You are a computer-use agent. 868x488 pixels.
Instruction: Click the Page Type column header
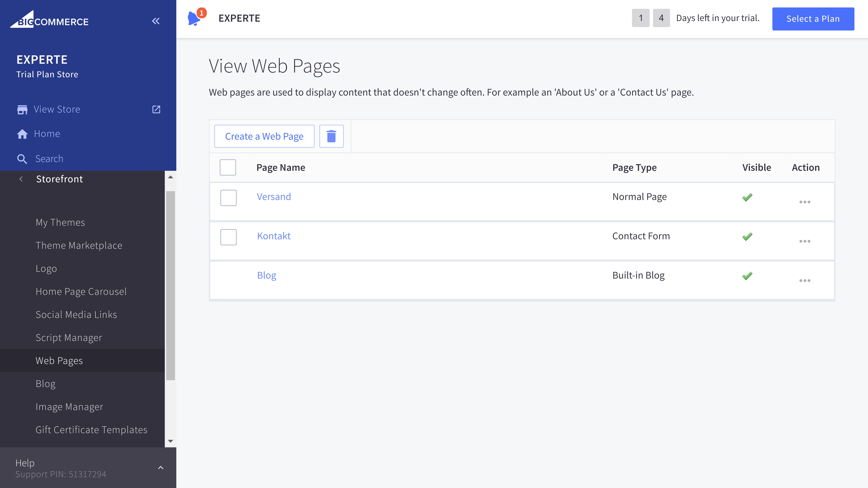click(634, 168)
